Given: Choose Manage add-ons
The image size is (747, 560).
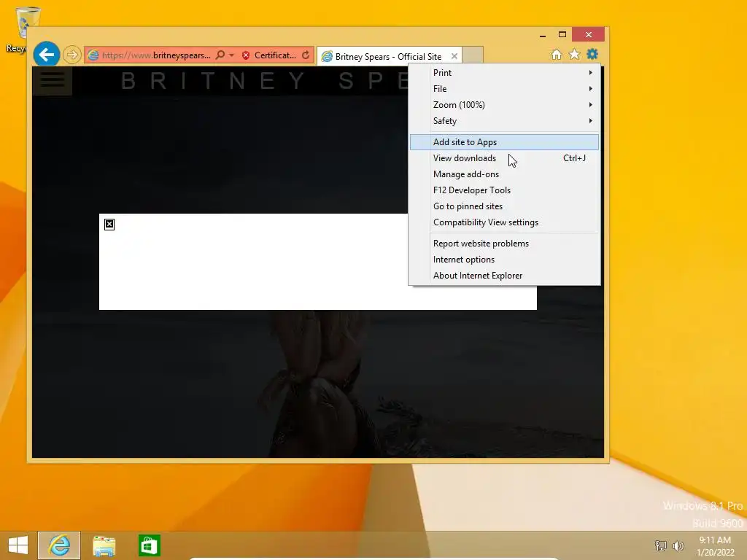Looking at the screenshot, I should [x=504, y=174].
